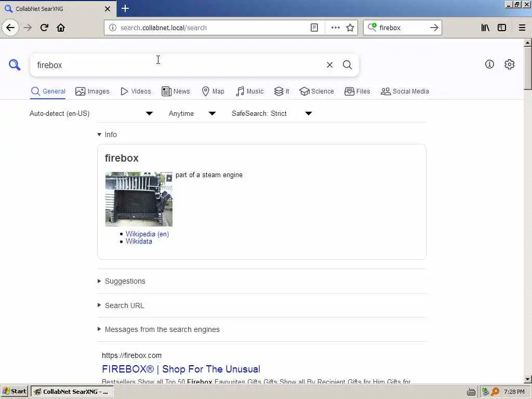532x399 pixels.
Task: Bookmark this page with the star
Action: point(350,28)
